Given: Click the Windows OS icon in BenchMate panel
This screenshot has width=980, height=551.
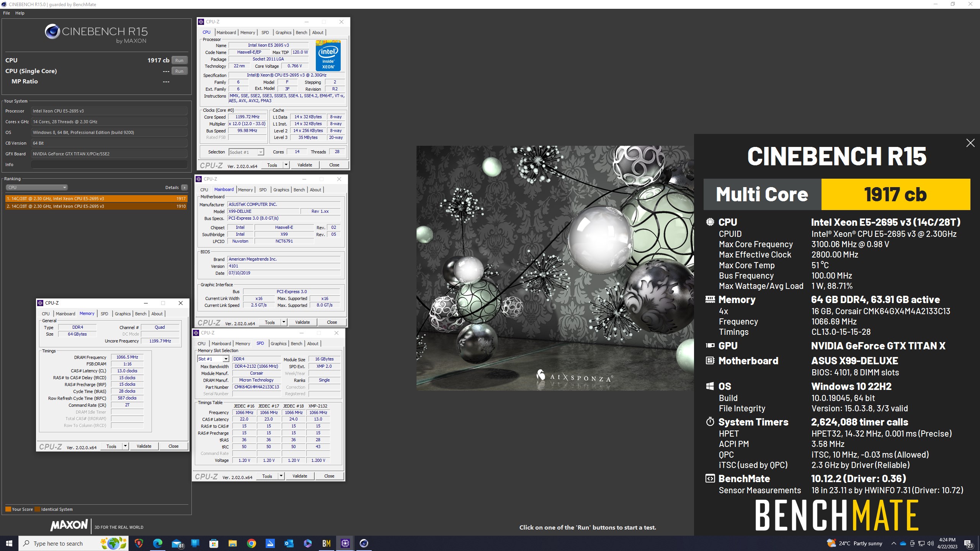Looking at the screenshot, I should 710,386.
